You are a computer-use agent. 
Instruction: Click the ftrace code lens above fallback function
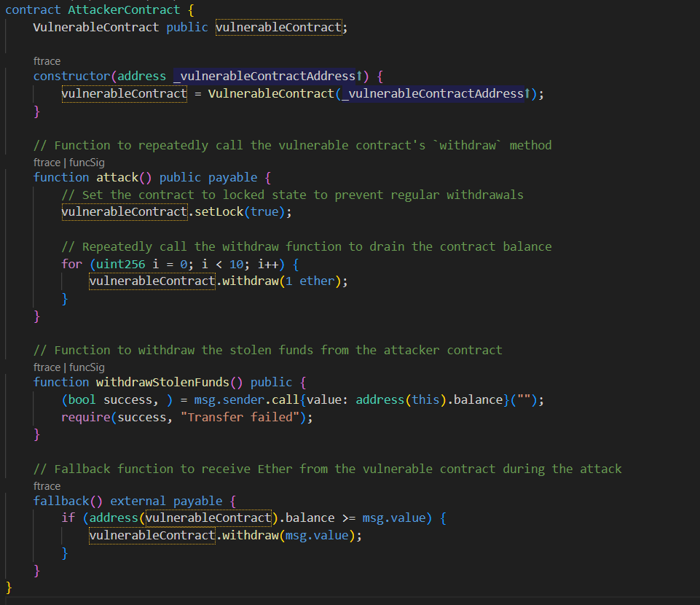(x=47, y=486)
